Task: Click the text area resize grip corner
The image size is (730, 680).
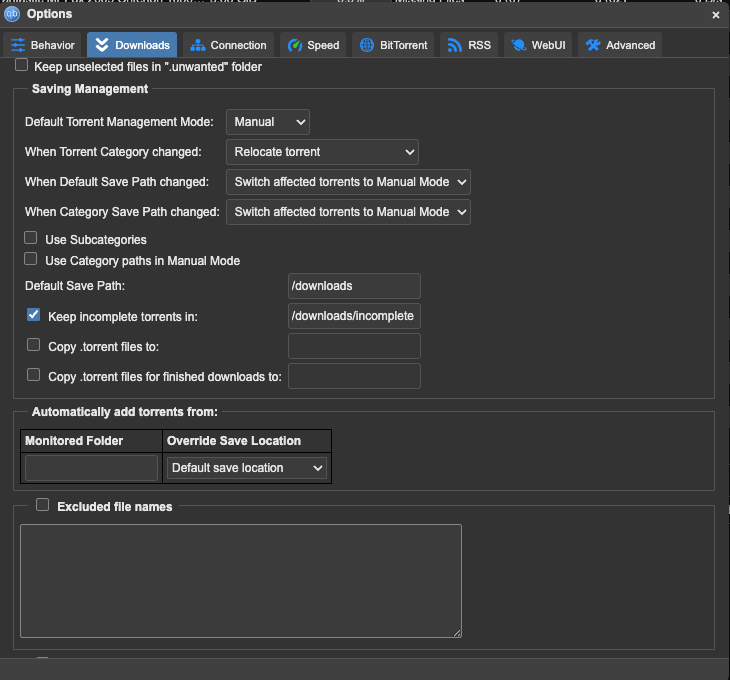Action: (457, 633)
